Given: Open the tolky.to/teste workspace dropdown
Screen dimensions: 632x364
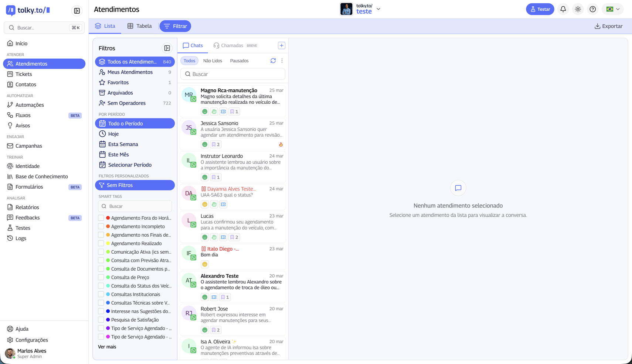Looking at the screenshot, I should pos(378,9).
